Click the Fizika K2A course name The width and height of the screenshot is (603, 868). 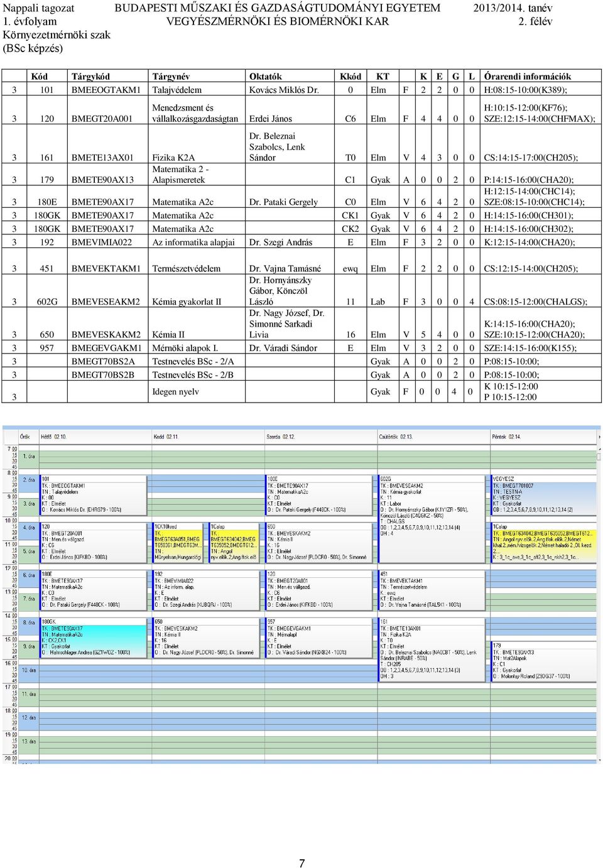click(x=173, y=158)
